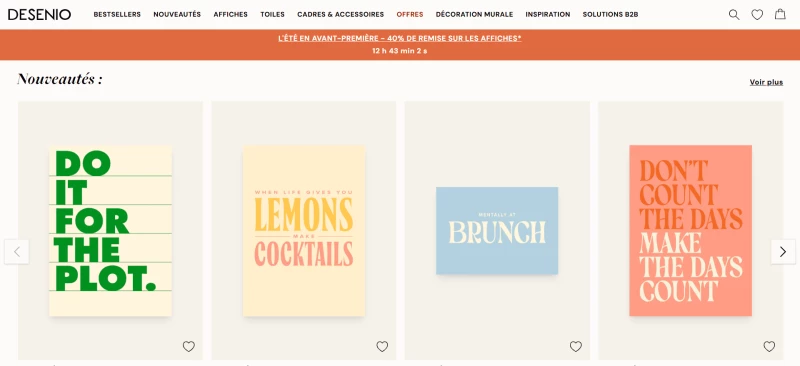
Task: Click the Voir plus link
Action: (766, 82)
